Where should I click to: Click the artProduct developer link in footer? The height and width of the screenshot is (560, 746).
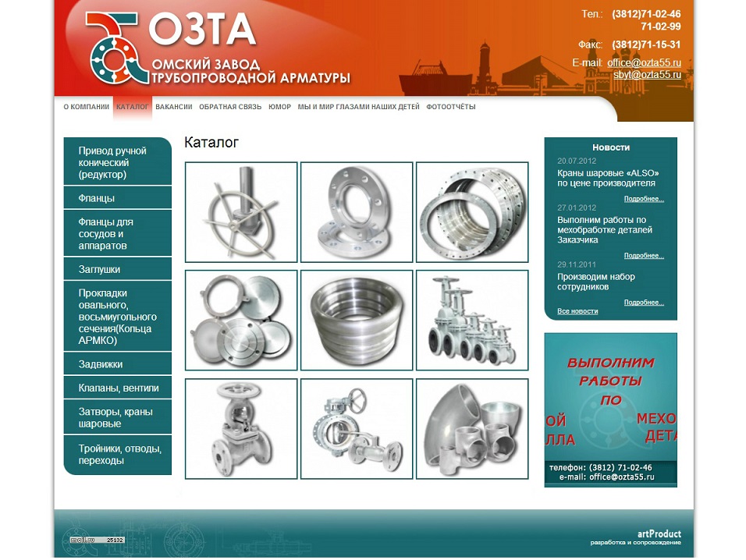point(659,533)
